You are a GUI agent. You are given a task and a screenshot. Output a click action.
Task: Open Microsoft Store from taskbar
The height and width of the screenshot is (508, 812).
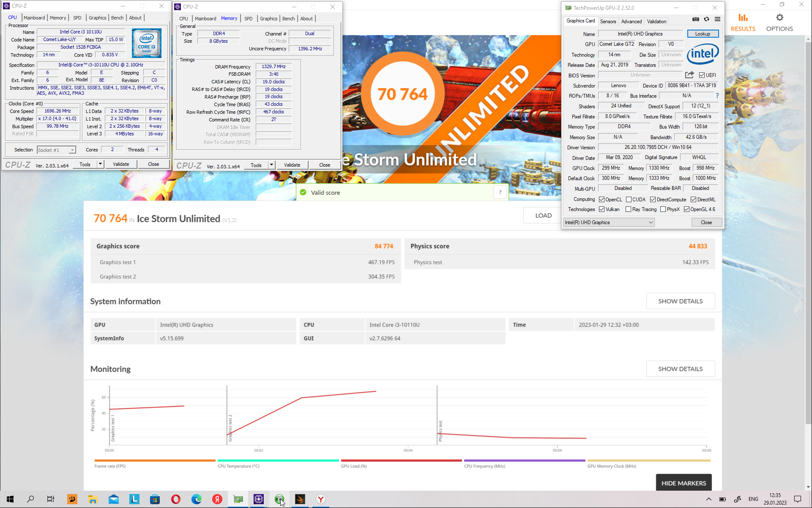pyautogui.click(x=155, y=499)
